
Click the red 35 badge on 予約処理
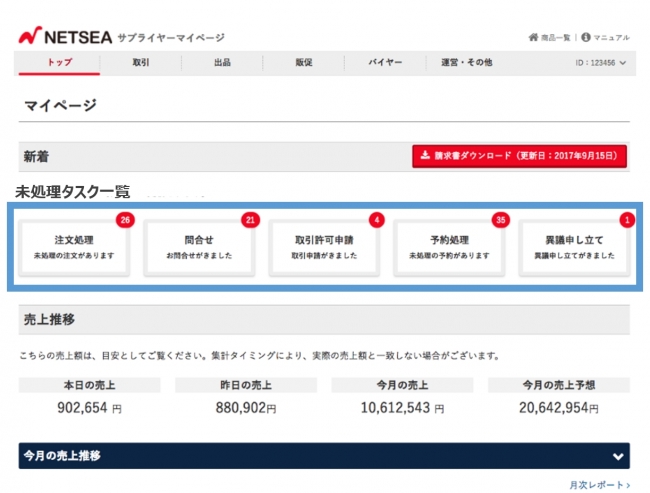pyautogui.click(x=500, y=220)
